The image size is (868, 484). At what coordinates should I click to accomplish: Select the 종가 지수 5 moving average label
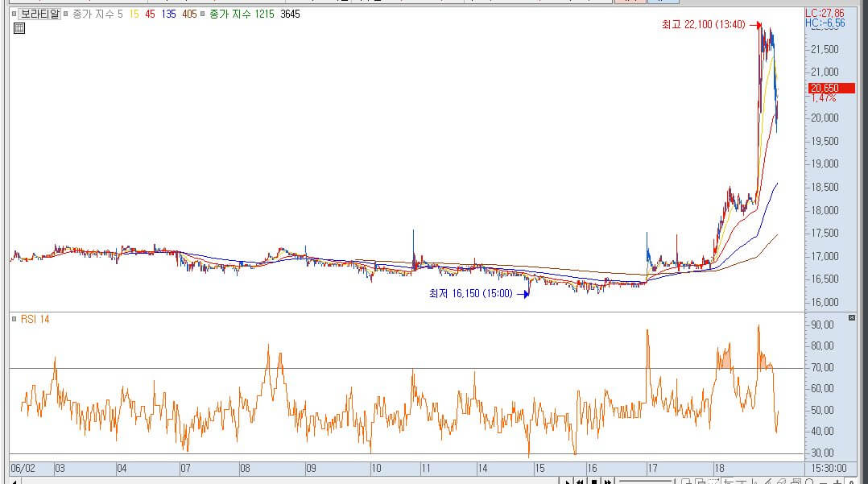pos(97,14)
